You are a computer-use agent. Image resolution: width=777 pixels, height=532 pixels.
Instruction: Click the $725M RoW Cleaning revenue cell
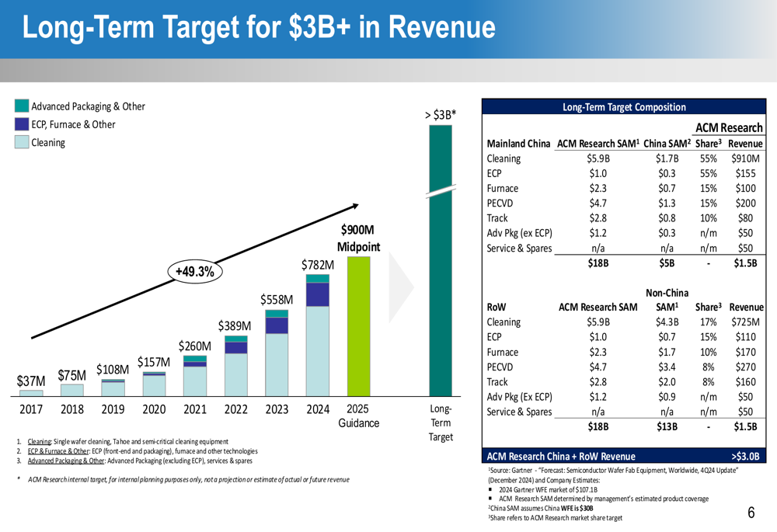(x=745, y=322)
